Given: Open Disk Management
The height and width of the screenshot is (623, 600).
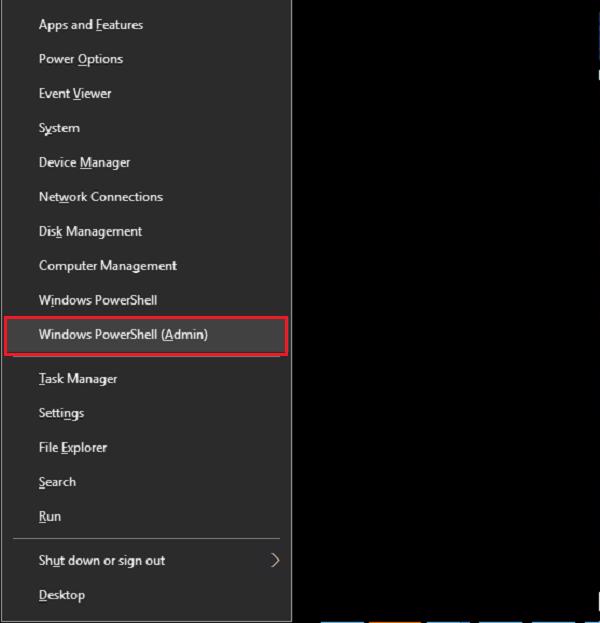Looking at the screenshot, I should coord(146,232).
